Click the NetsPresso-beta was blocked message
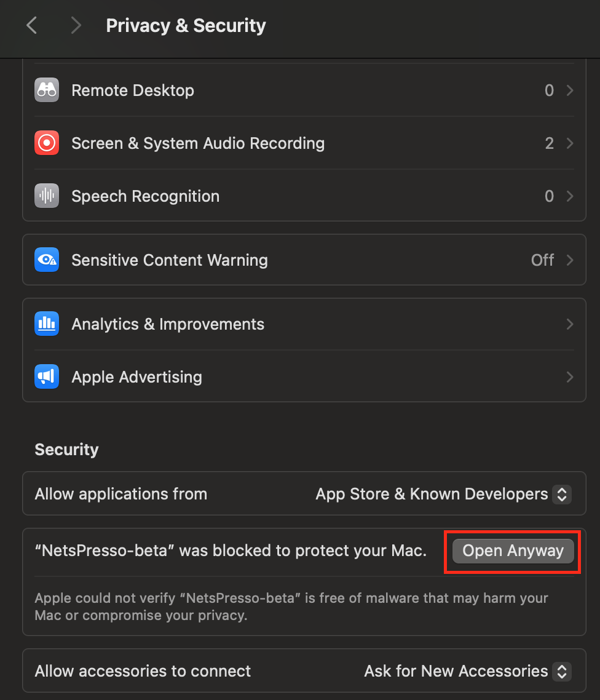This screenshot has width=600, height=700. point(231,551)
